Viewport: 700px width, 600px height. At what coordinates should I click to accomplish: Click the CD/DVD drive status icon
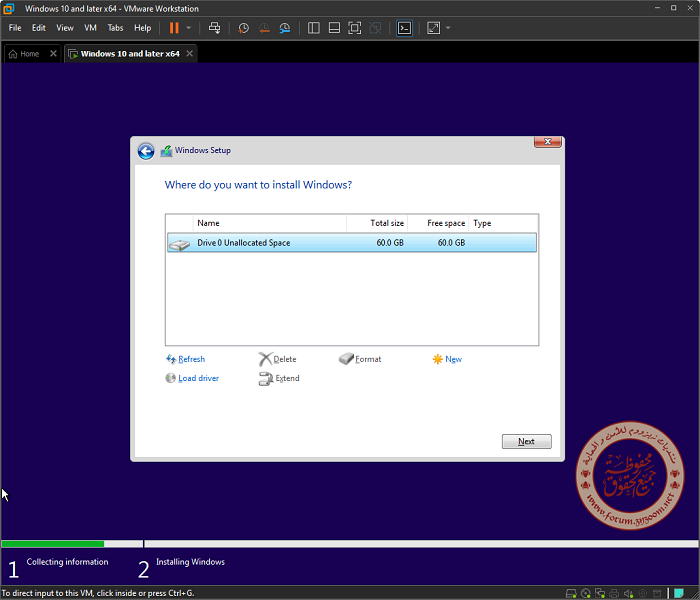click(586, 594)
